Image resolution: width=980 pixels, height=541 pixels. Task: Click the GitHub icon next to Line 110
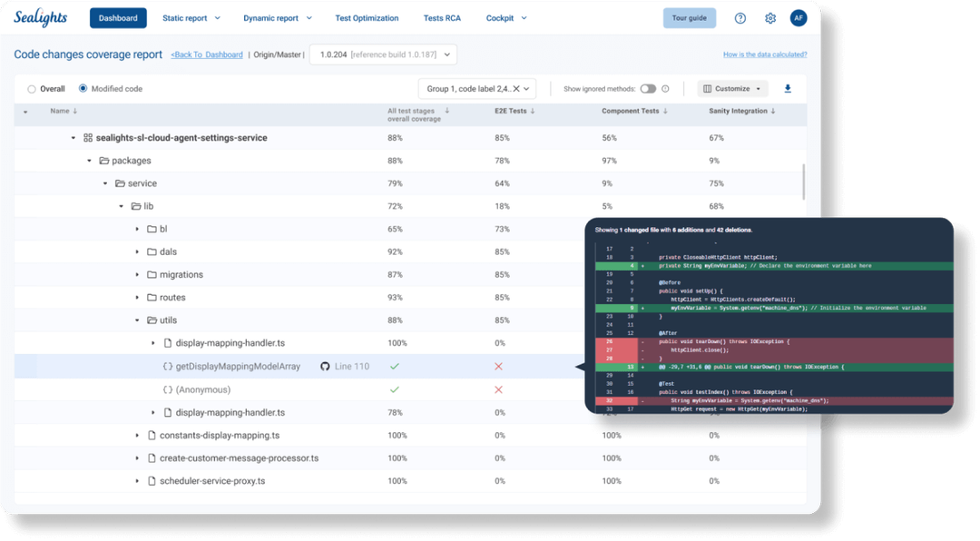pyautogui.click(x=325, y=366)
